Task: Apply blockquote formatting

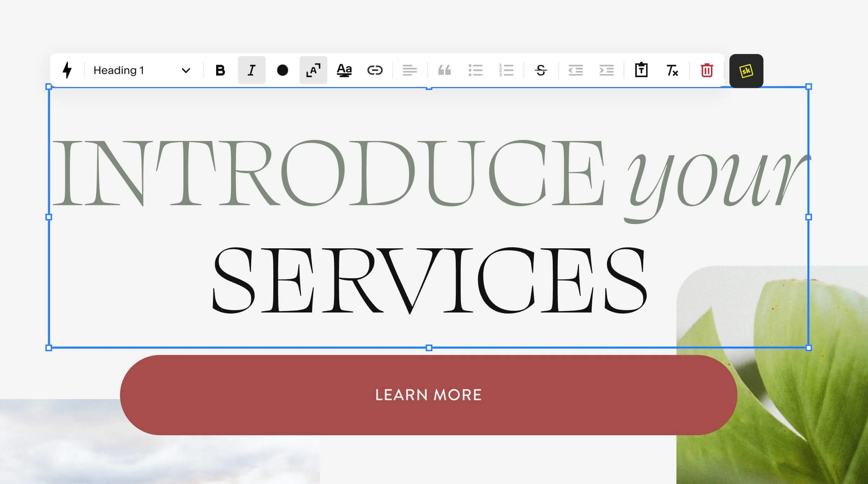Action: [x=444, y=70]
